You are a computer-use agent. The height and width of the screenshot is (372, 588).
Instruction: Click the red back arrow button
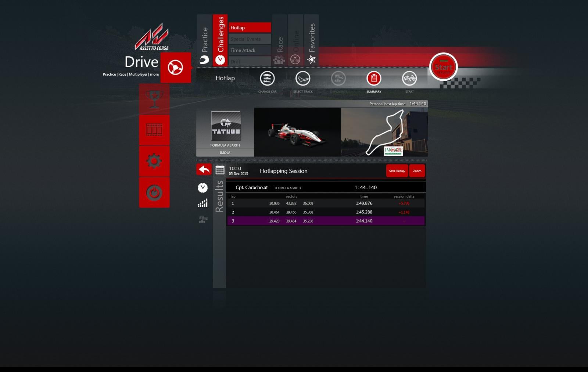[x=204, y=169]
